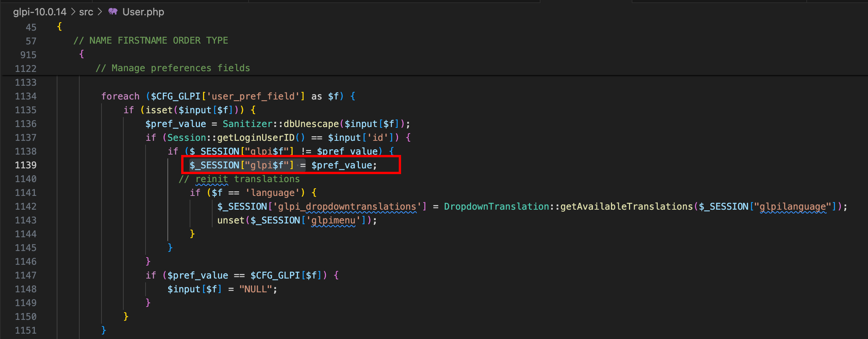Click DropdownTranslation class on line 1142
This screenshot has height=339, width=868.
[x=496, y=206]
